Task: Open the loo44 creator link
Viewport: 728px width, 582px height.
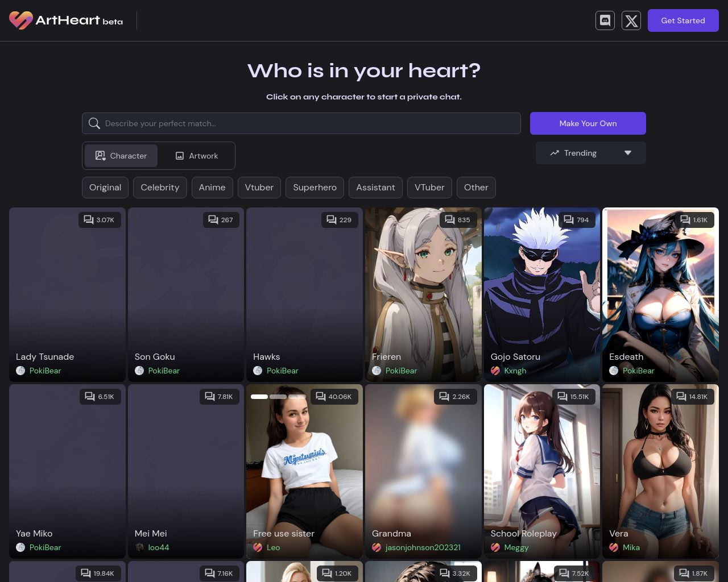Action: click(x=159, y=547)
